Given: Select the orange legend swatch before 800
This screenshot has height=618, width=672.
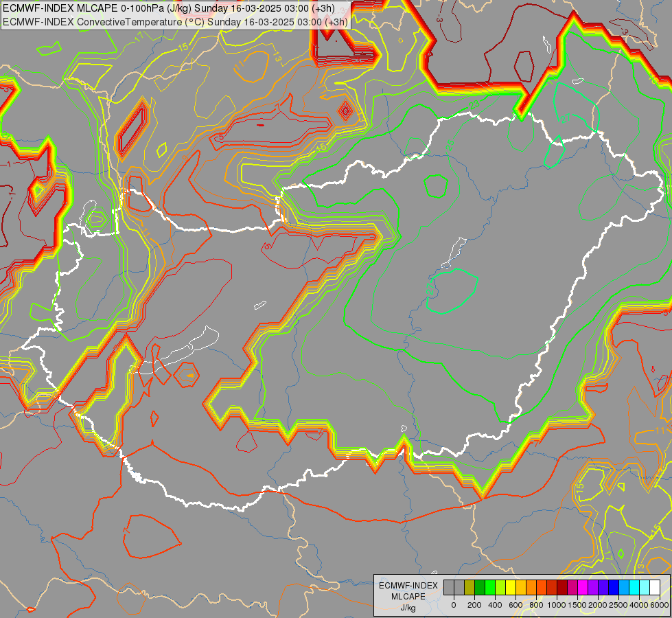Looking at the screenshot, I should [531, 587].
